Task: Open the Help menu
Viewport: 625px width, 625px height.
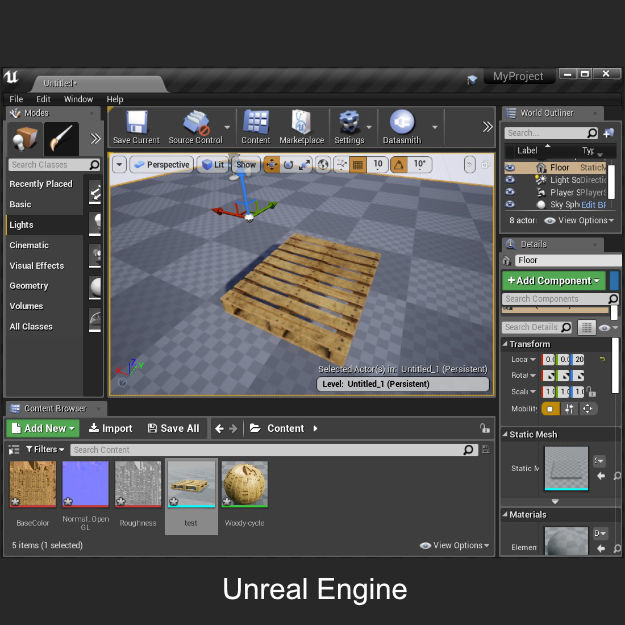Action: [x=115, y=99]
